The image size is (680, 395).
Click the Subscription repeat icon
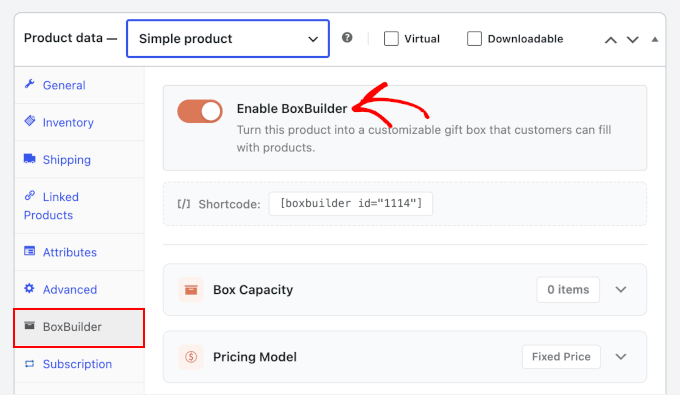29,363
